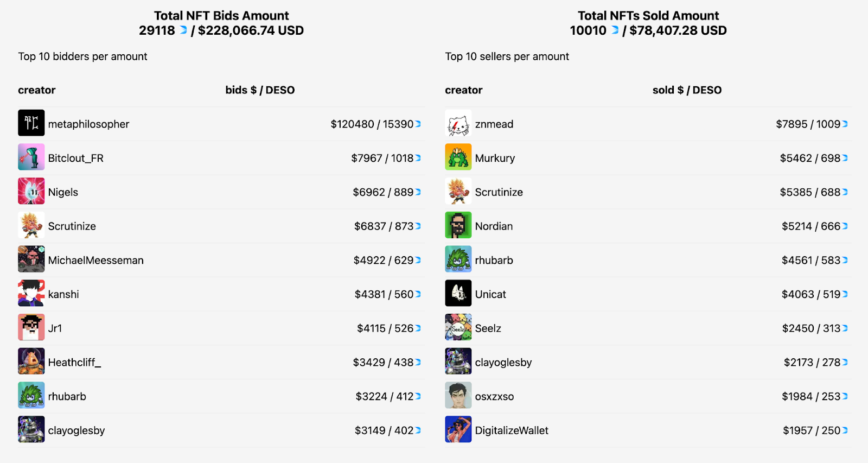This screenshot has width=868, height=463.
Task: Click the DESO logo beside the 10010 total
Action: [615, 30]
